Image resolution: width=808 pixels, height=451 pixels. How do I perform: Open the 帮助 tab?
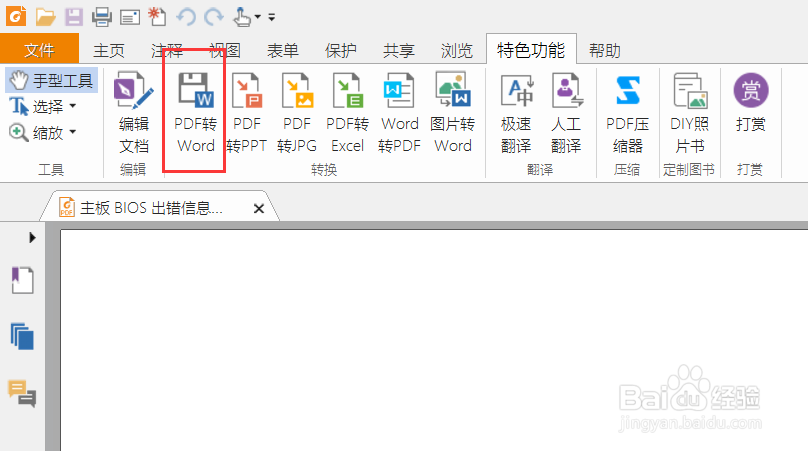(605, 51)
